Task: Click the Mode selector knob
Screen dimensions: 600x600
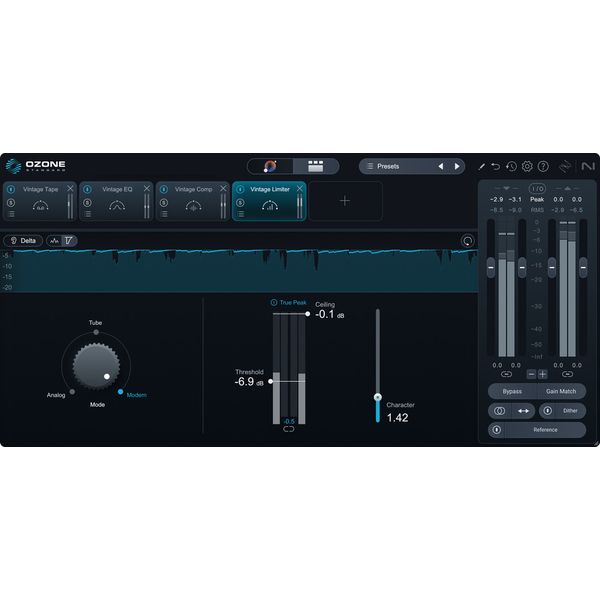Action: tap(96, 366)
